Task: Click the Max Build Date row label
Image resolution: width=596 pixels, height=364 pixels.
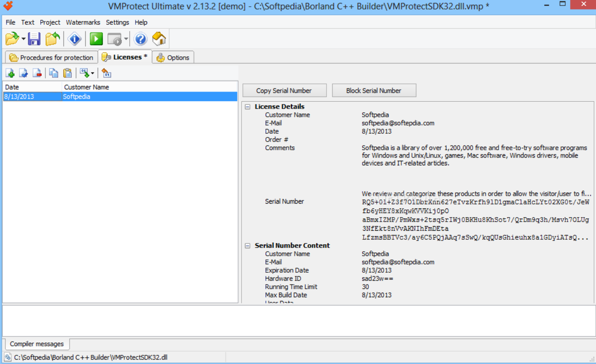Action: tap(286, 295)
